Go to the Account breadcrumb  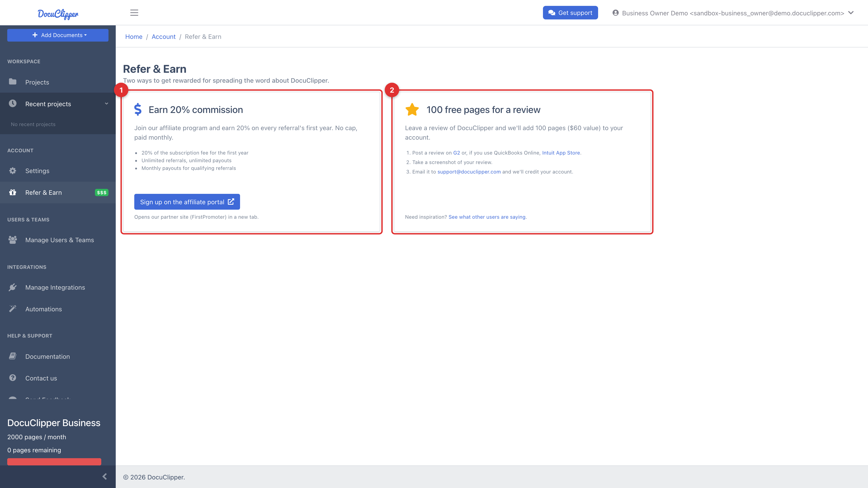tap(163, 37)
